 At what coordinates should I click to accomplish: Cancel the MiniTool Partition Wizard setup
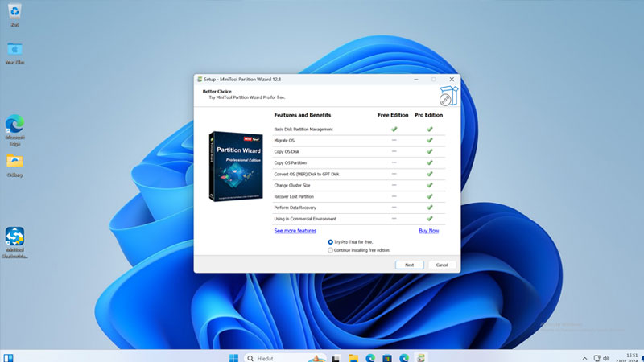(442, 265)
